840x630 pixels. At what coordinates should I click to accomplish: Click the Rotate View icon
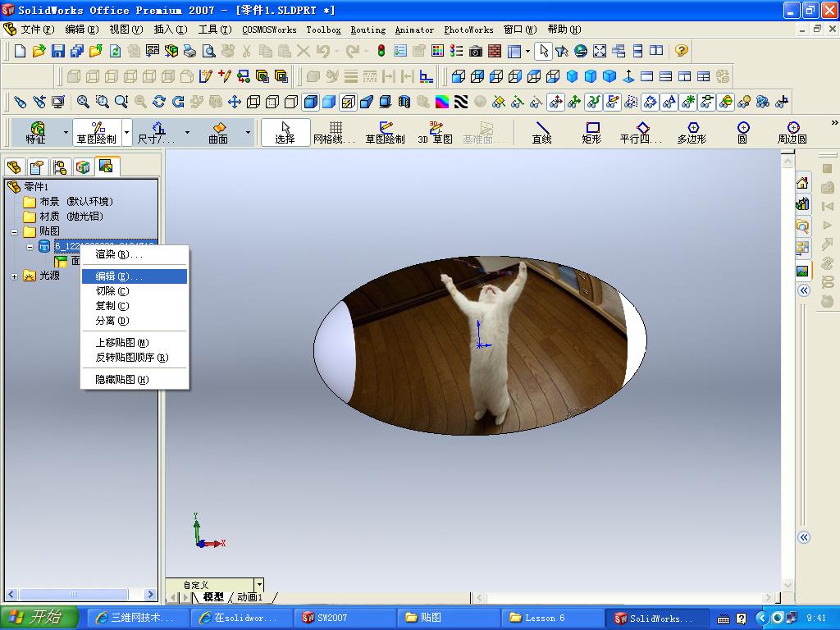pos(159,102)
